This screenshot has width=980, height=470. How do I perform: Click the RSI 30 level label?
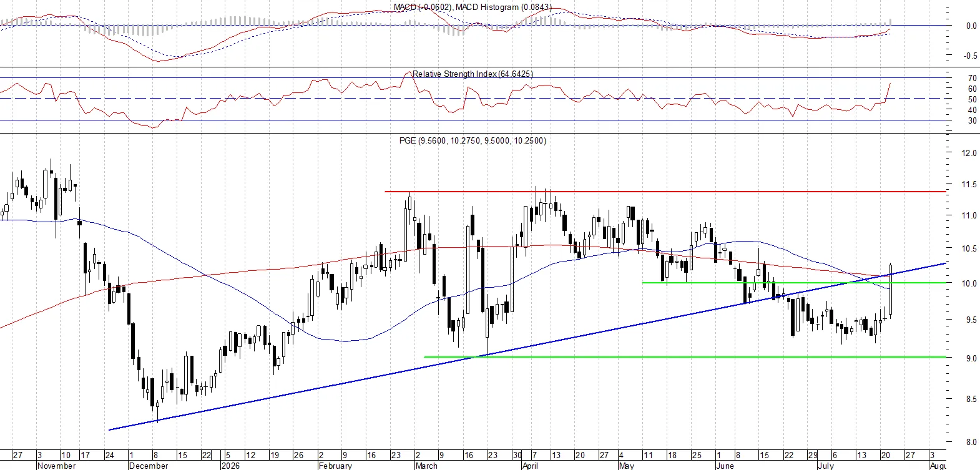pyautogui.click(x=972, y=120)
